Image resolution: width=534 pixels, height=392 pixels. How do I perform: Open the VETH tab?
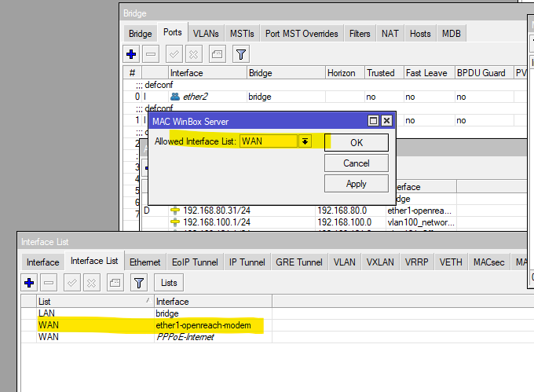(451, 262)
